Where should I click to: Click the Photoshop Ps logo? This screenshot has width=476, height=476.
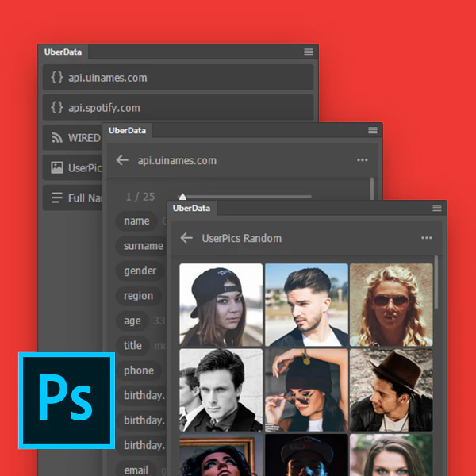(x=67, y=401)
